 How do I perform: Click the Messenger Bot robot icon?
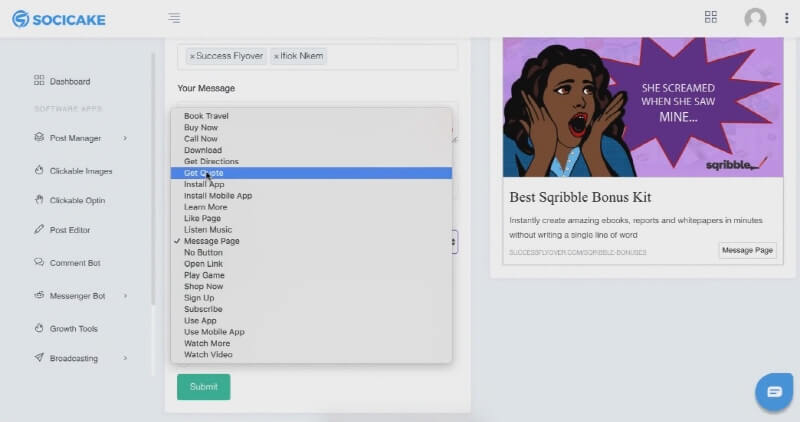pyautogui.click(x=39, y=295)
